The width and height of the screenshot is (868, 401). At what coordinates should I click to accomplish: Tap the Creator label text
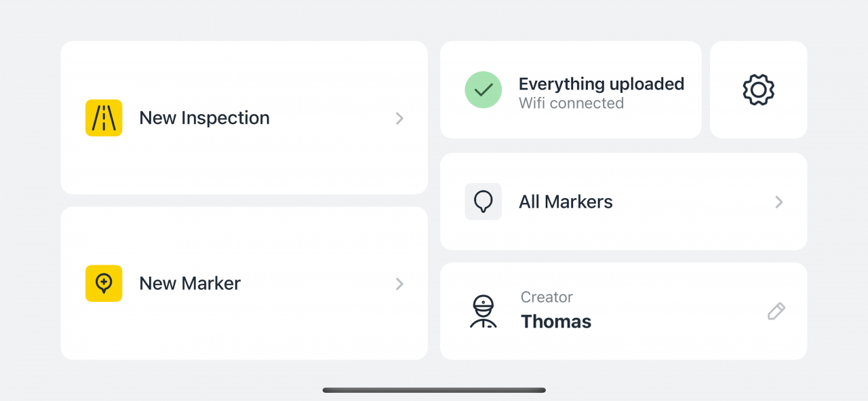pos(547,297)
